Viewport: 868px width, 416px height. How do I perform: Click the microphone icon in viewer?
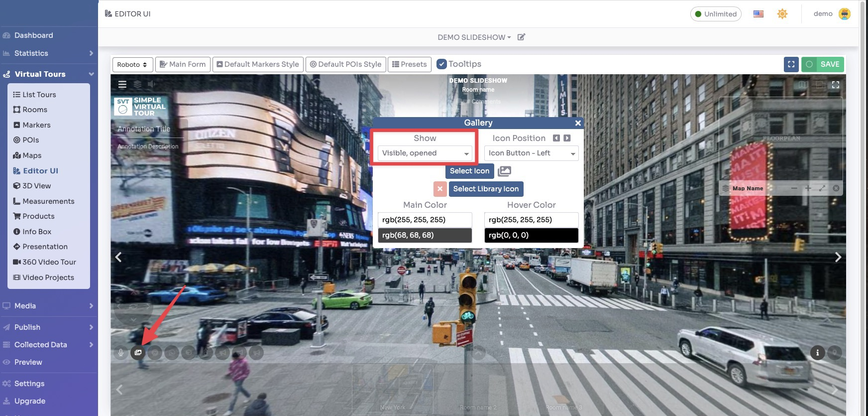click(120, 353)
